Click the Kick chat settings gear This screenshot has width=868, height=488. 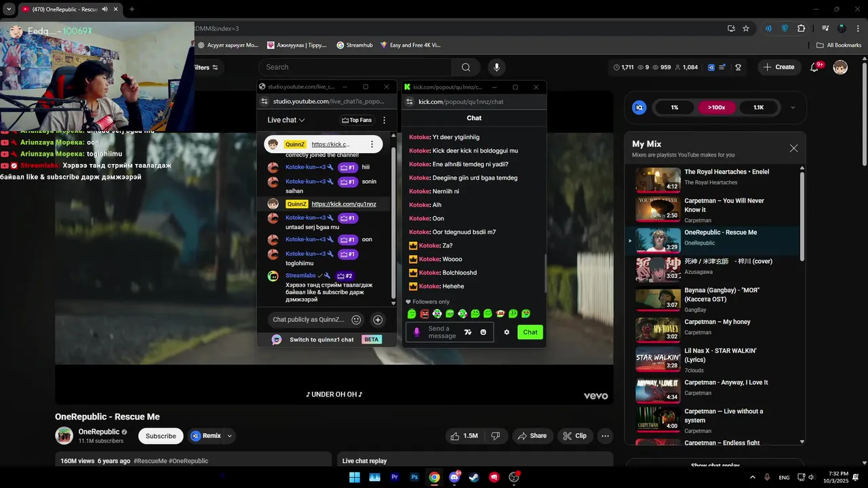[x=507, y=332]
